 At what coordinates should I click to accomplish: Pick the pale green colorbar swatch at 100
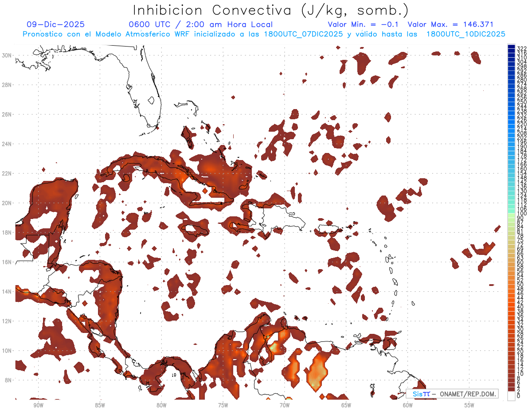(511, 215)
